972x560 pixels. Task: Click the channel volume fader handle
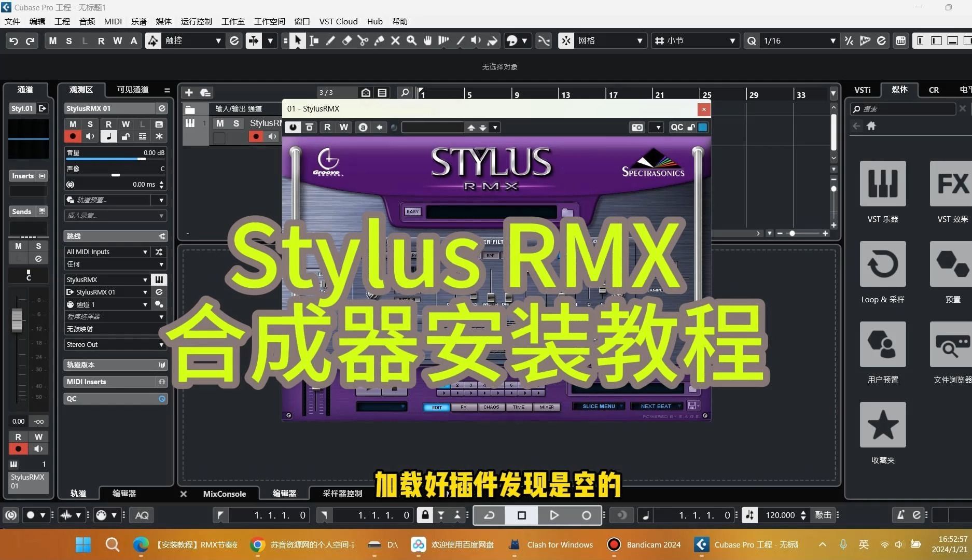tap(17, 319)
